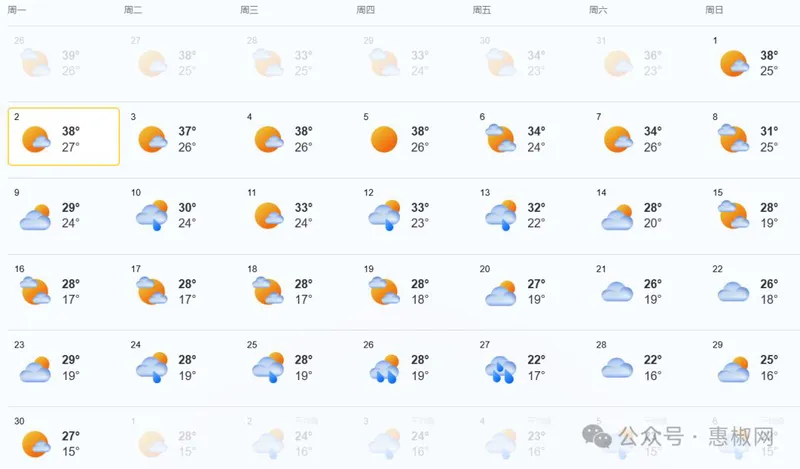Select faded previous-month day 26 cell

click(49, 62)
